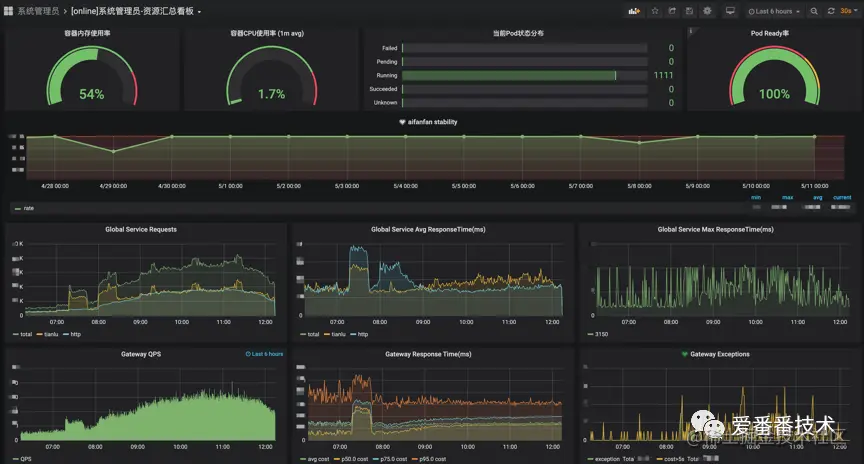Open the 容器CPU使用率 (1m avg) panel title menu
Viewport: 864px width, 464px height.
tap(267, 33)
